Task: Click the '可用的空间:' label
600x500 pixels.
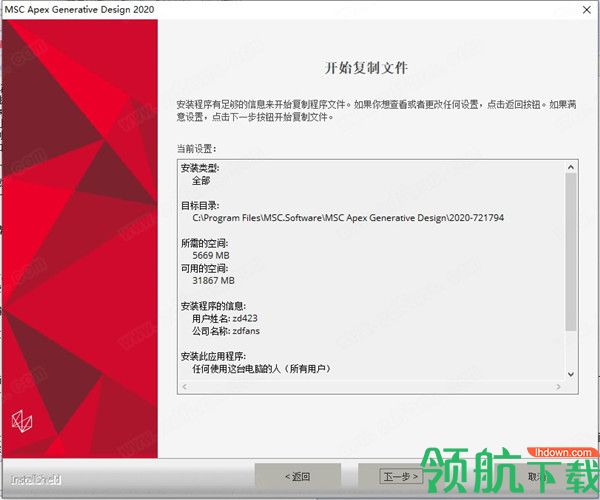Action: point(204,268)
